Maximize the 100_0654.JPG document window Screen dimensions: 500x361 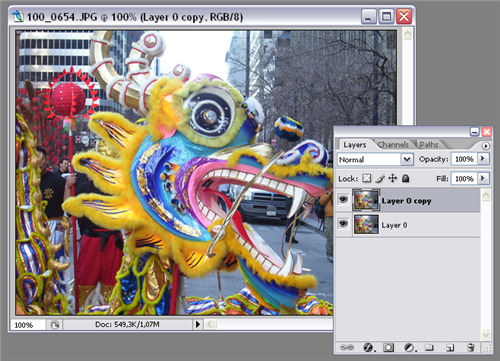tap(386, 16)
